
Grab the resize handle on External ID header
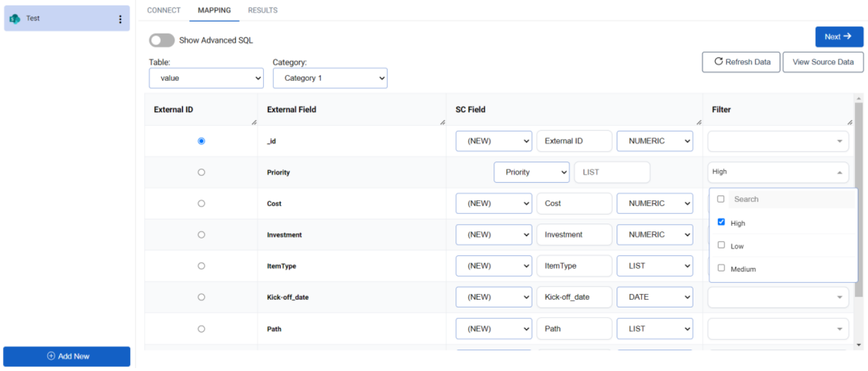click(x=254, y=122)
